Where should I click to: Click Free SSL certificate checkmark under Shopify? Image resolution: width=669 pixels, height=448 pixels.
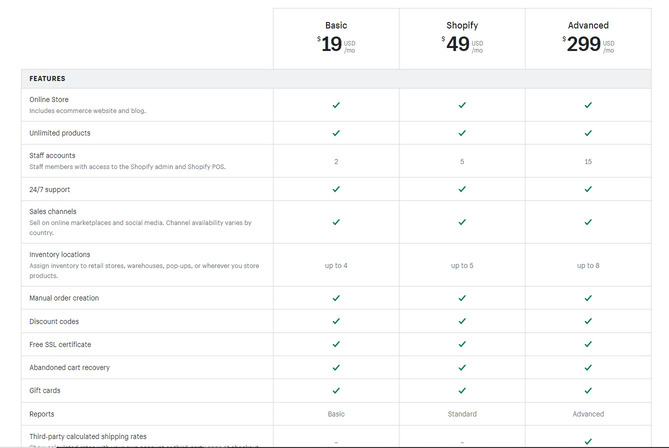[462, 344]
